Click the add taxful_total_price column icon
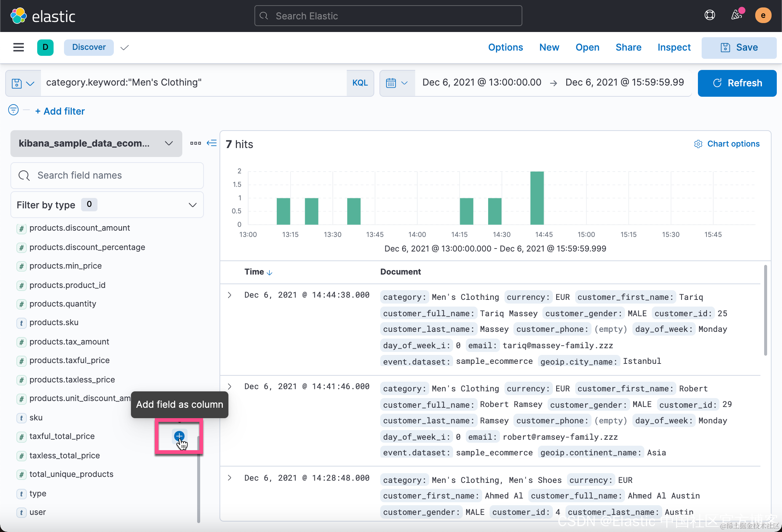Viewport: 782px width, 532px height. pos(179,436)
